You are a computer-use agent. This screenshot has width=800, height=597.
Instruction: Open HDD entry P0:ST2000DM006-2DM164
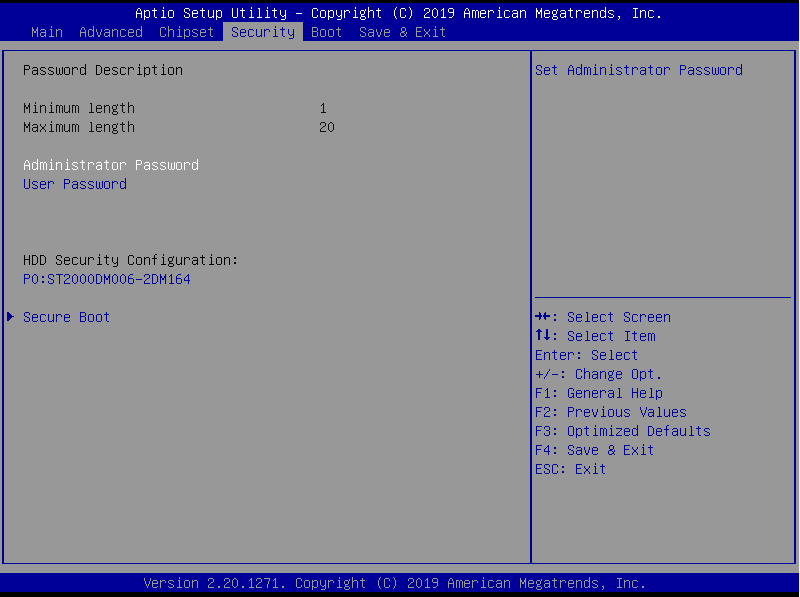point(106,279)
